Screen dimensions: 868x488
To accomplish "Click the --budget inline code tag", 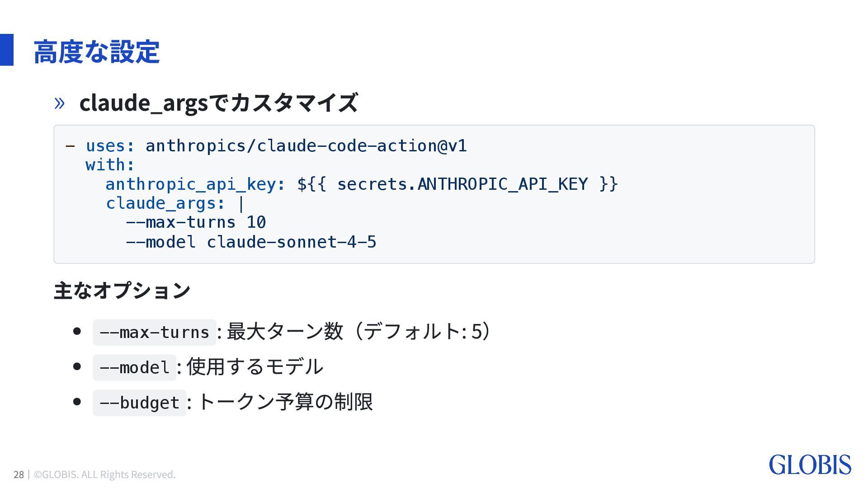I will click(139, 403).
